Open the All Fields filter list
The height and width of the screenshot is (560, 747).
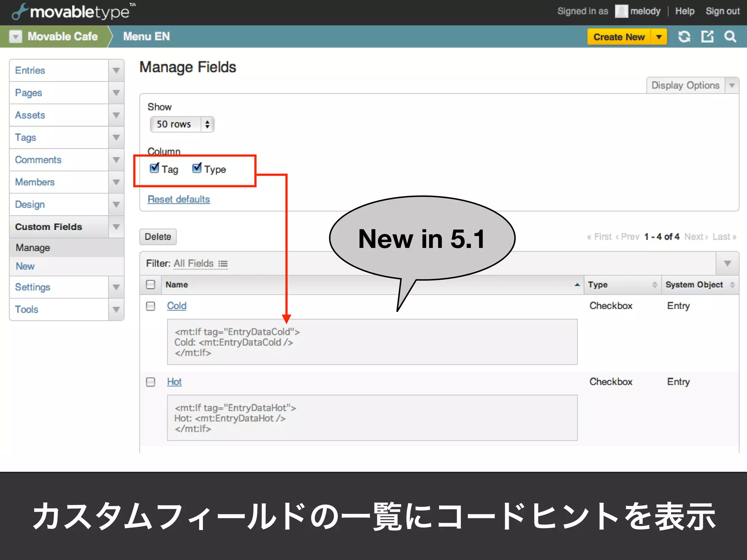194,264
